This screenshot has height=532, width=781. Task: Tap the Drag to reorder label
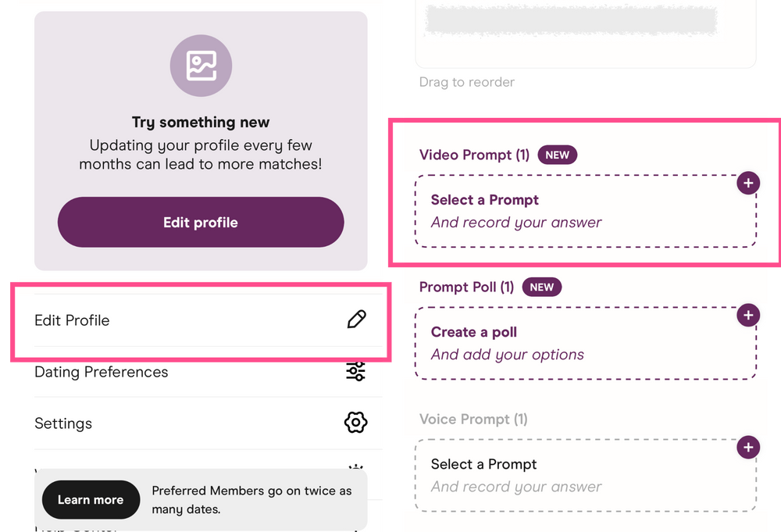[466, 82]
